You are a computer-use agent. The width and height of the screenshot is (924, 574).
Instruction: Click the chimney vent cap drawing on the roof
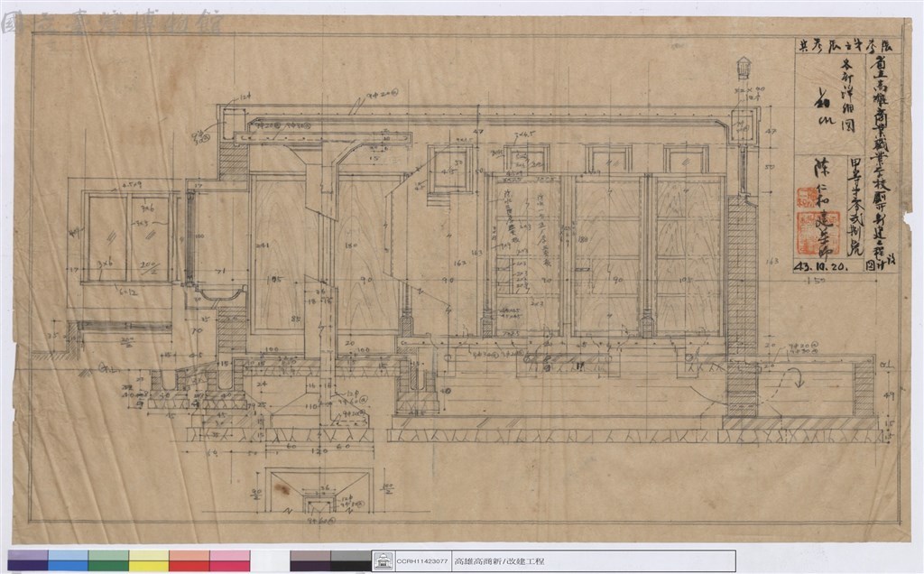[744, 69]
